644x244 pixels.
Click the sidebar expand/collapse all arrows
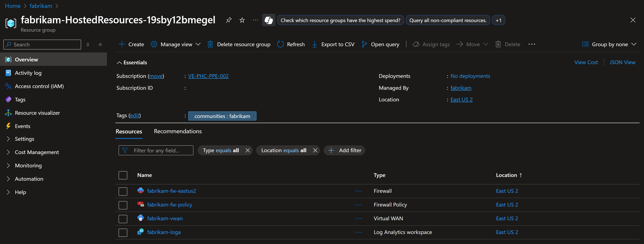88,45
